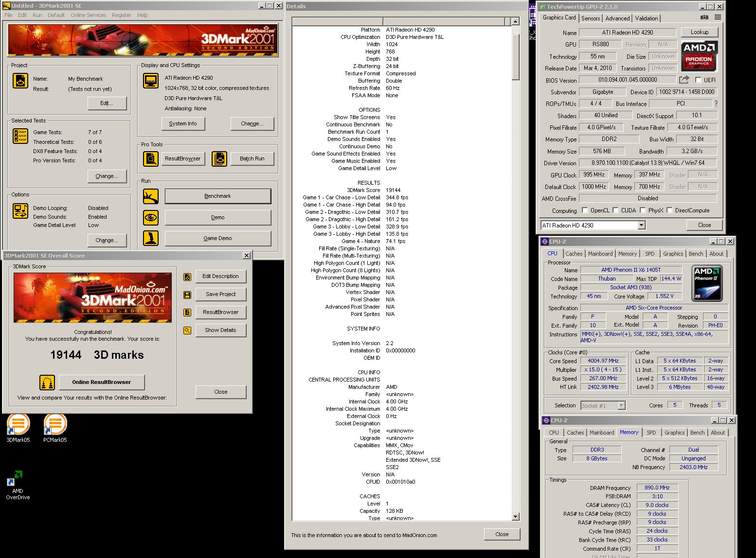Click the AMD Phenom II logo in CPU-Z
756x558 pixels.
[x=707, y=283]
